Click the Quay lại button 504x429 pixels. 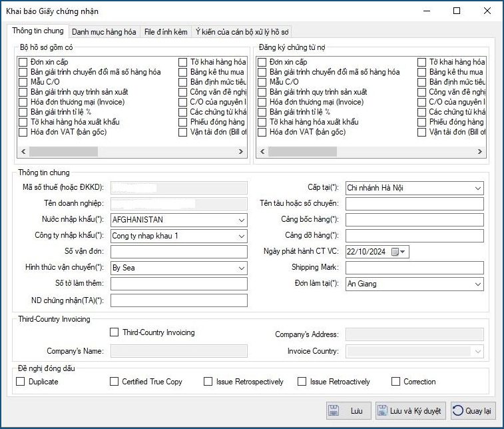pyautogui.click(x=473, y=410)
